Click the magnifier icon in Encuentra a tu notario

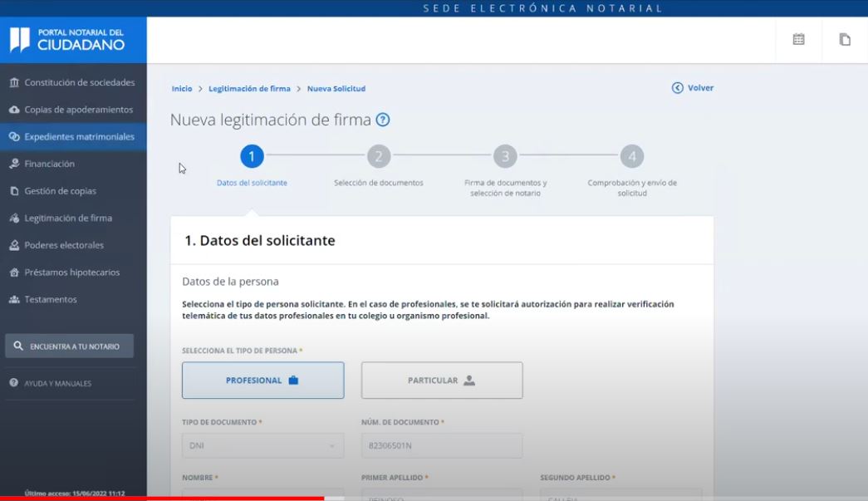coord(18,346)
